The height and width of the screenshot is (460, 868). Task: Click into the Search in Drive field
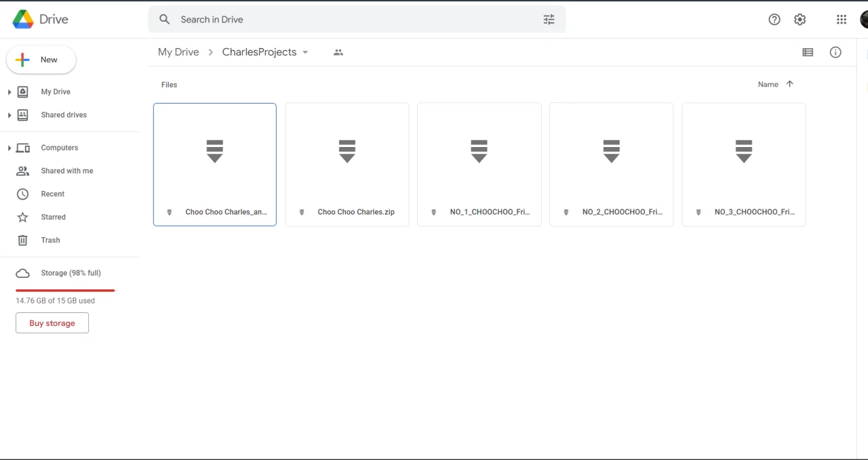click(x=357, y=20)
